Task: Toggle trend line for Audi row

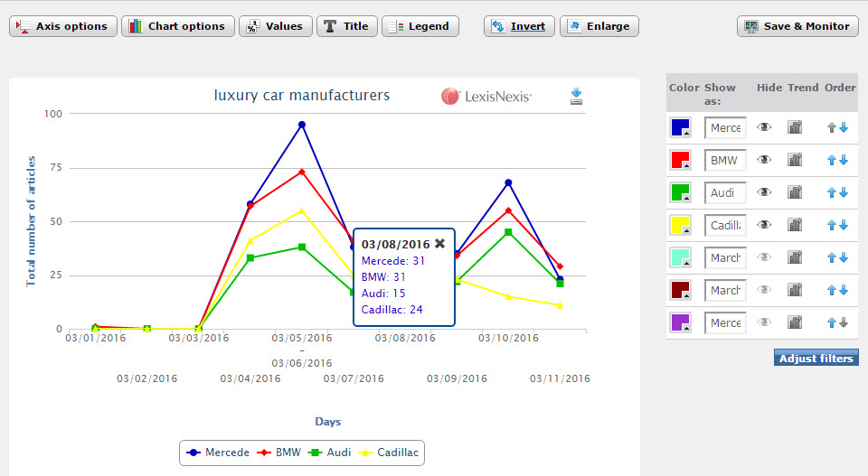Action: 795,192
